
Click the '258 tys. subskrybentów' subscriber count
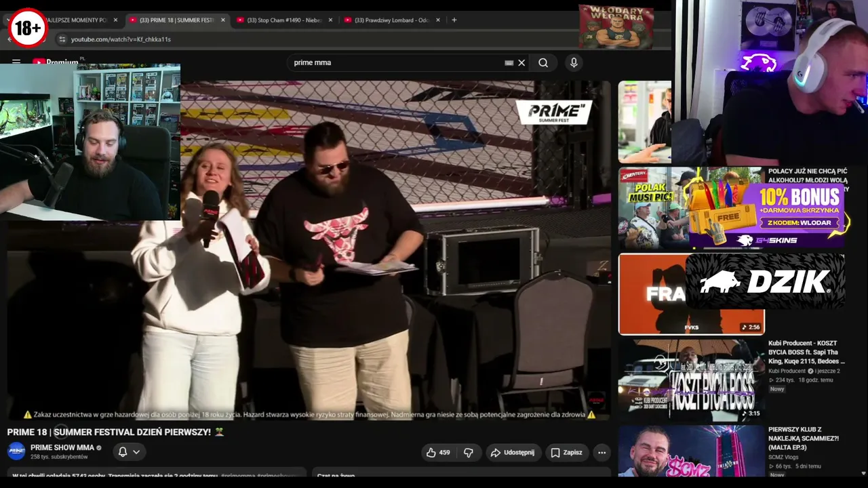(x=59, y=457)
